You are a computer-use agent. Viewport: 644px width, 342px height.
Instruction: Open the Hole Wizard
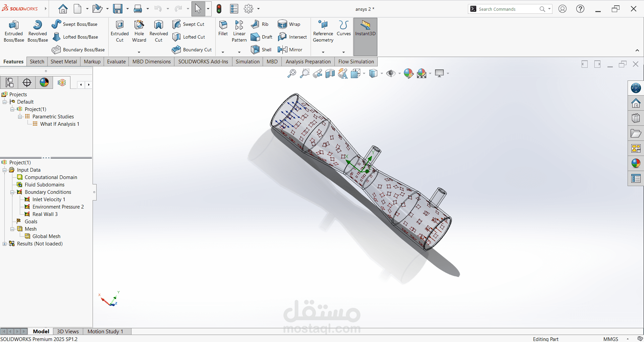pyautogui.click(x=139, y=31)
